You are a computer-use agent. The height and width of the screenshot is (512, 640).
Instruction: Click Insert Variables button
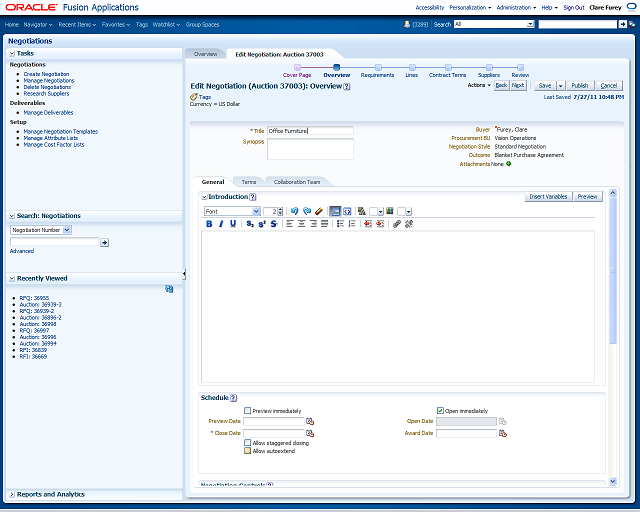pos(548,196)
